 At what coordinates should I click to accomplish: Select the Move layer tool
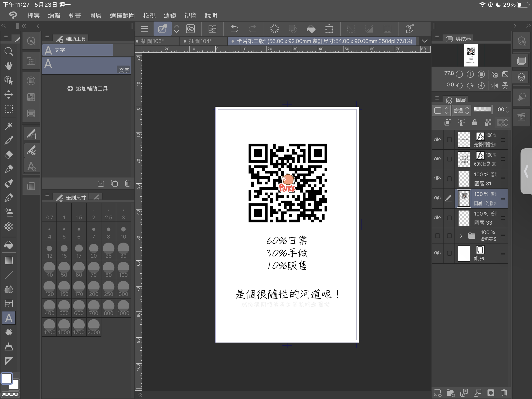[x=9, y=94]
